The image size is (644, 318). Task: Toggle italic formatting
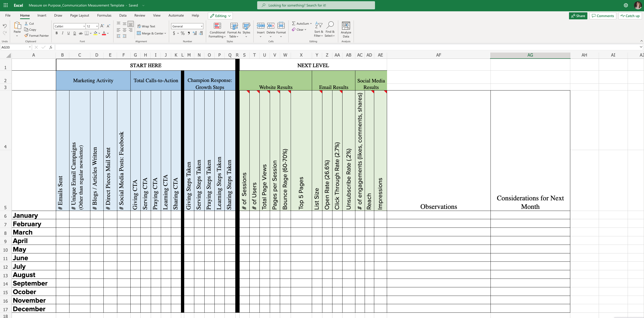click(62, 33)
